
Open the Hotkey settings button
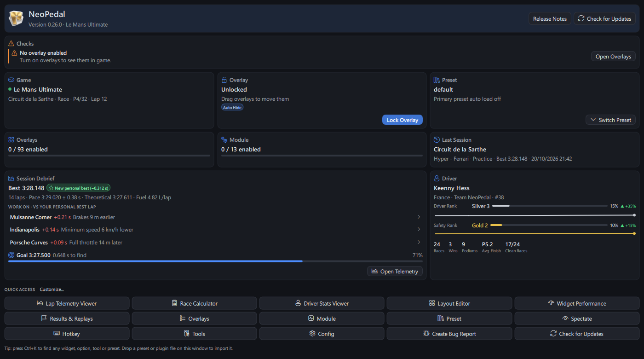(x=67, y=334)
